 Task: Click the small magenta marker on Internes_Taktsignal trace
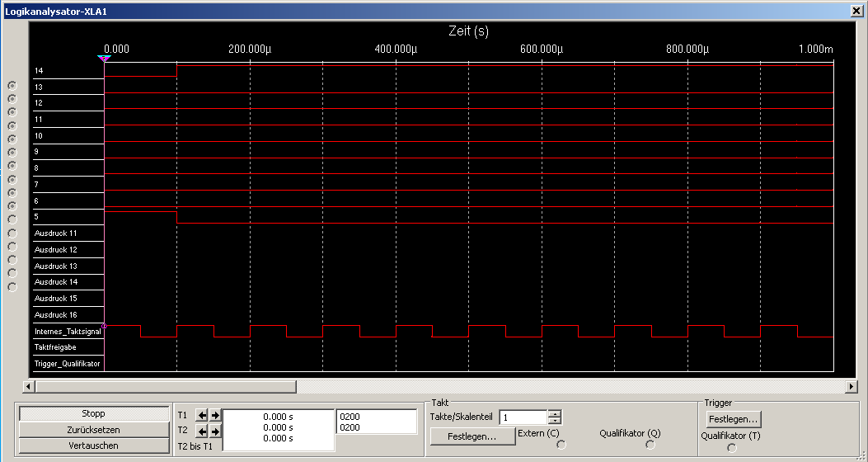coord(104,326)
